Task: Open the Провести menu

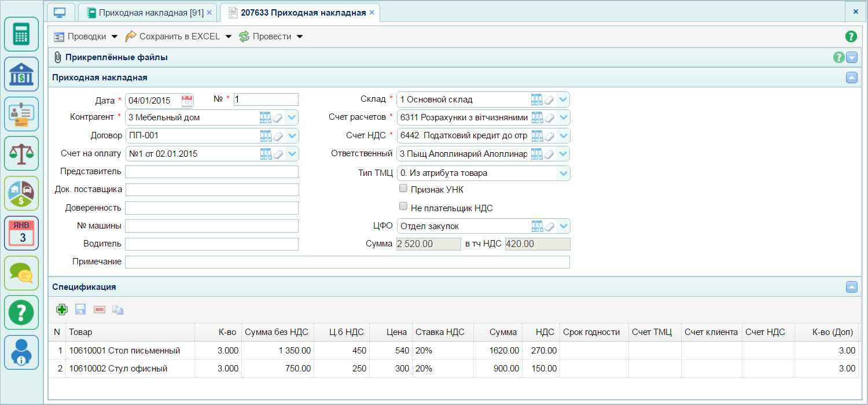Action: pos(271,36)
